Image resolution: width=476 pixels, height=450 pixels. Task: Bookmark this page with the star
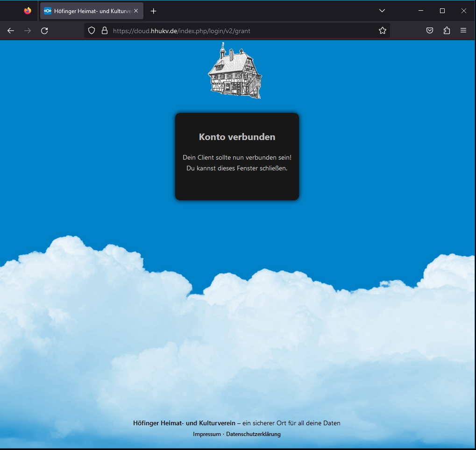[383, 31]
